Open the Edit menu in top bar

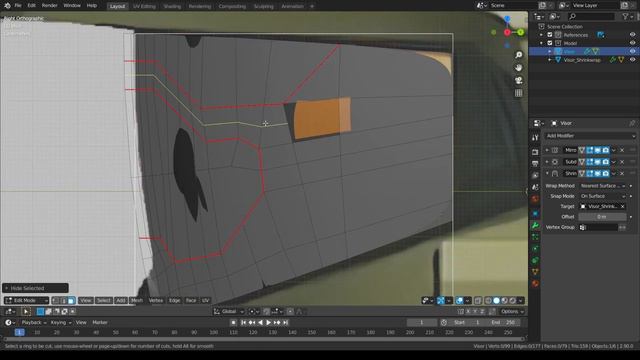pyautogui.click(x=31, y=6)
